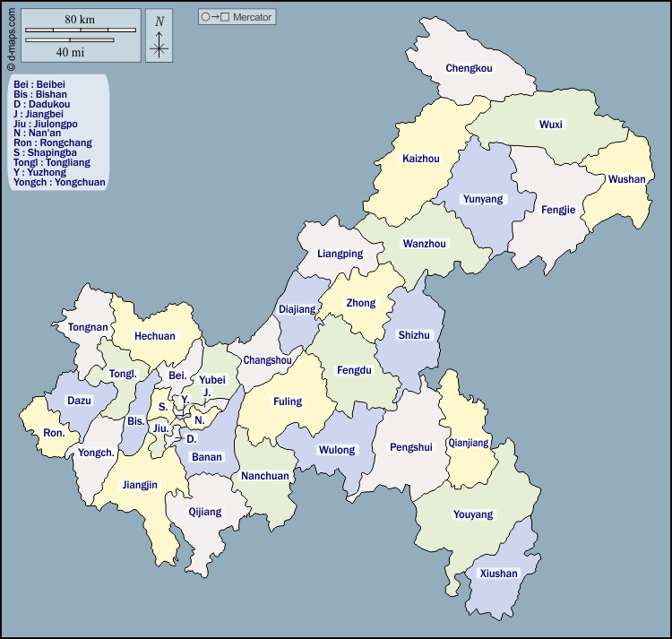The height and width of the screenshot is (639, 672).
Task: Click the Wanzhou district label
Action: tap(424, 244)
